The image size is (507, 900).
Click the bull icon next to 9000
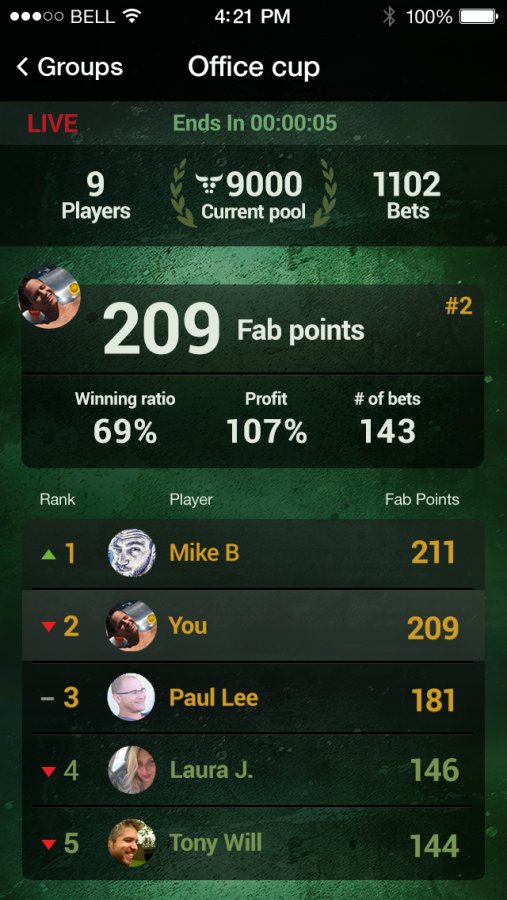[x=210, y=184]
